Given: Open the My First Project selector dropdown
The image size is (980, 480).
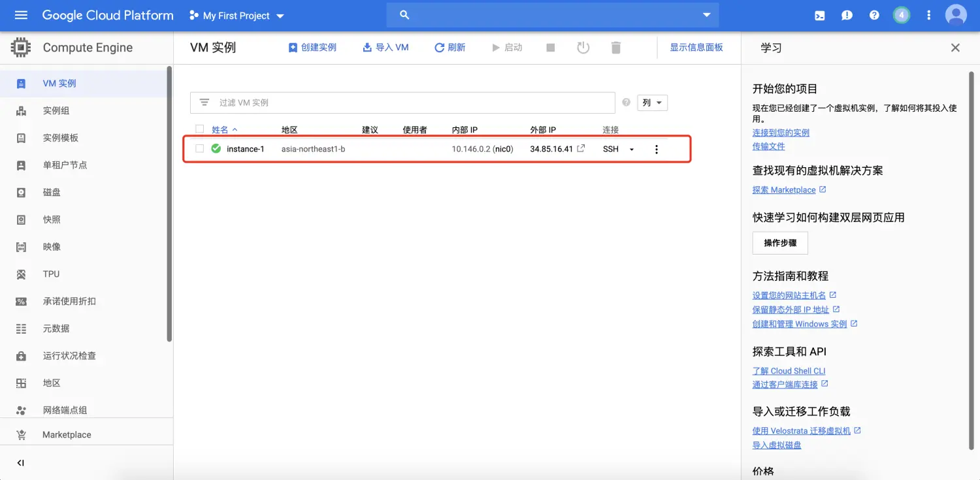Looking at the screenshot, I should point(237,16).
